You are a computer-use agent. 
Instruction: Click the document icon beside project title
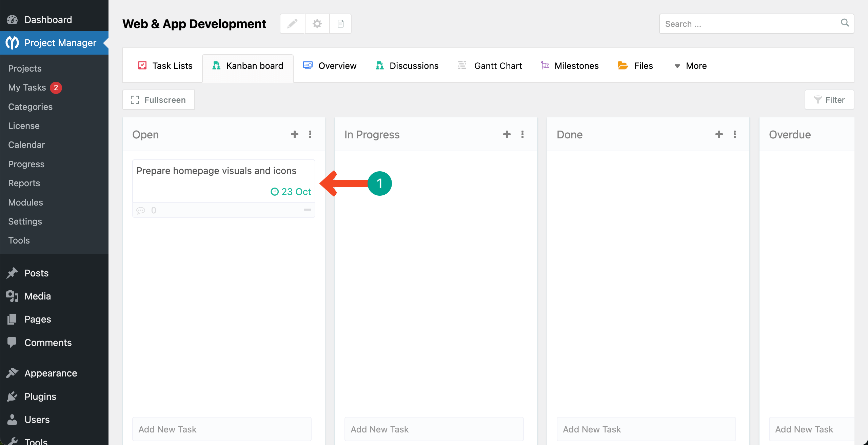340,24
